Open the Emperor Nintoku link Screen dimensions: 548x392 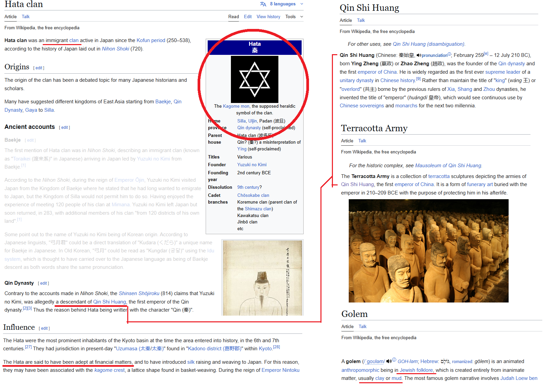280,370
